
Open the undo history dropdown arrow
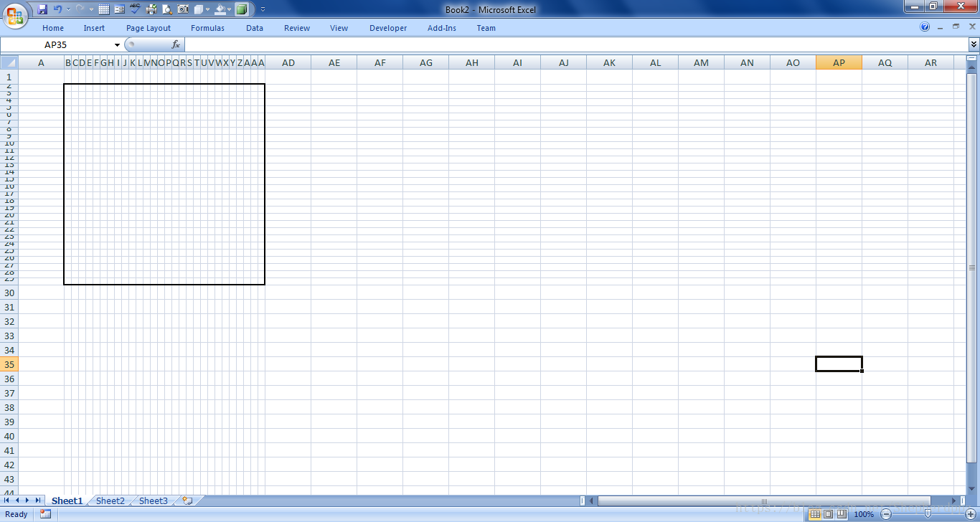pyautogui.click(x=68, y=9)
